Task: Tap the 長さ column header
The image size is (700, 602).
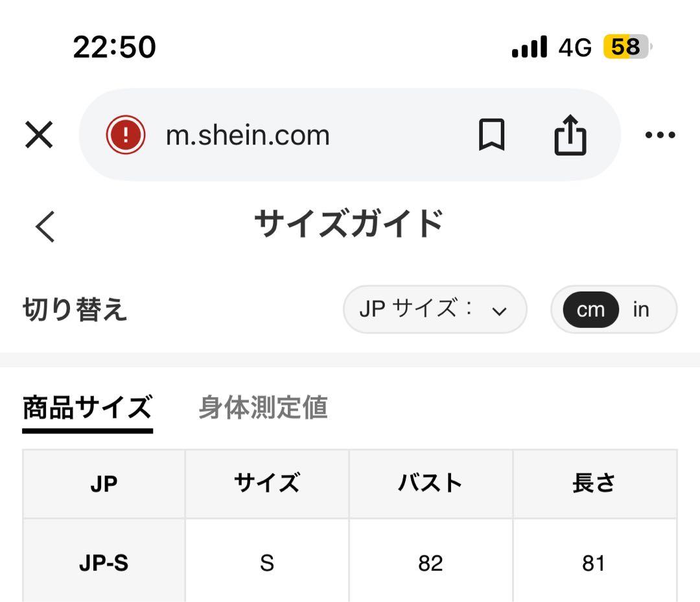Action: (594, 484)
